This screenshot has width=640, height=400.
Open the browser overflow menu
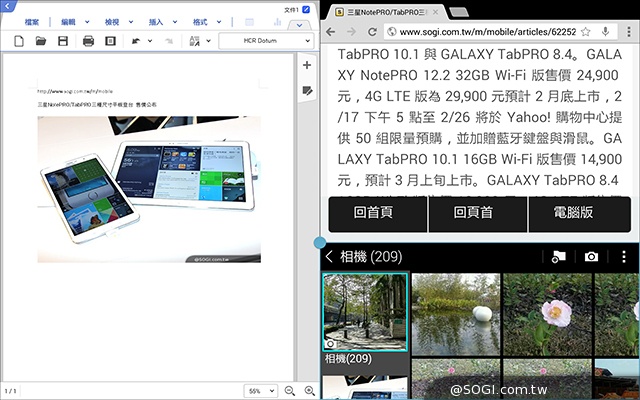[629, 32]
